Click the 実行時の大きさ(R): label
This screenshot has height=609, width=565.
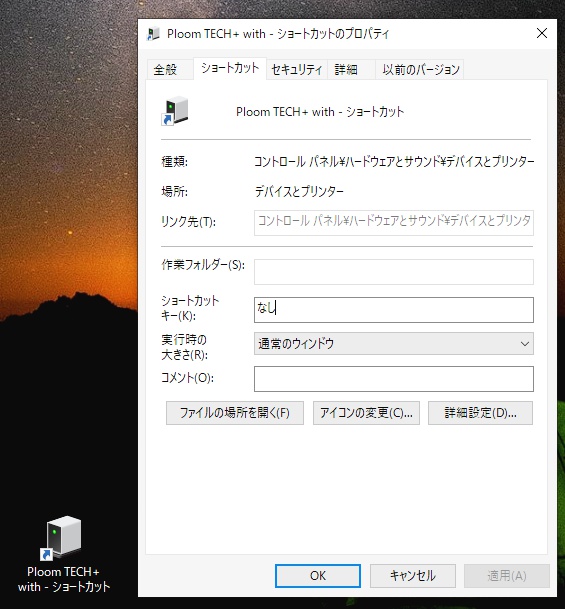(184, 347)
